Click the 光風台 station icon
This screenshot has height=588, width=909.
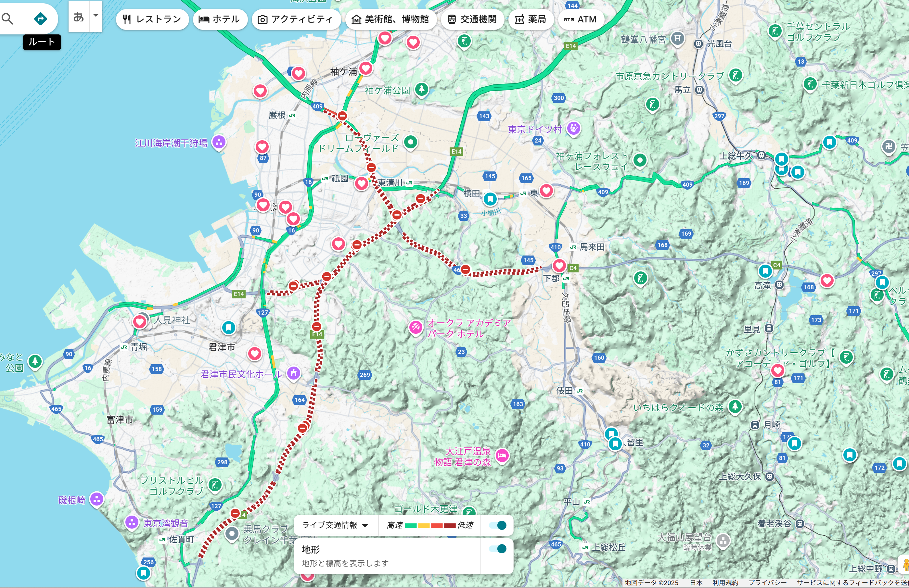[x=698, y=44]
